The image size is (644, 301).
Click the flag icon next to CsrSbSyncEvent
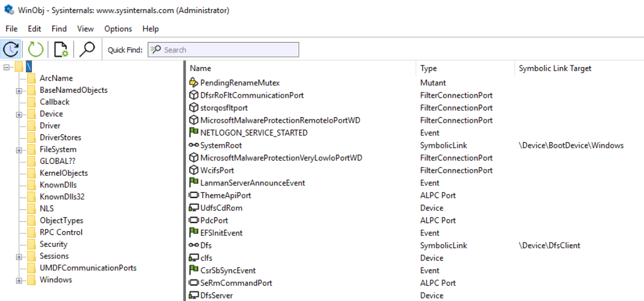[x=193, y=270]
